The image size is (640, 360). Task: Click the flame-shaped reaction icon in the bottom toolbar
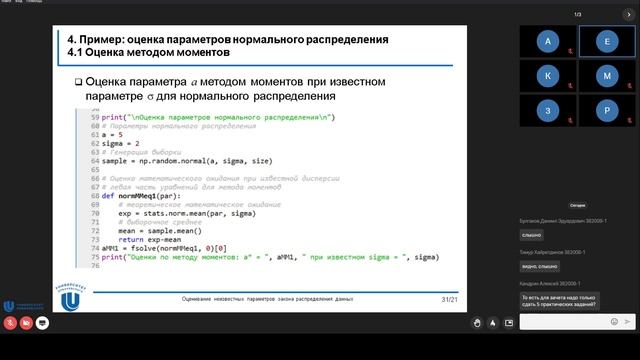click(x=493, y=323)
